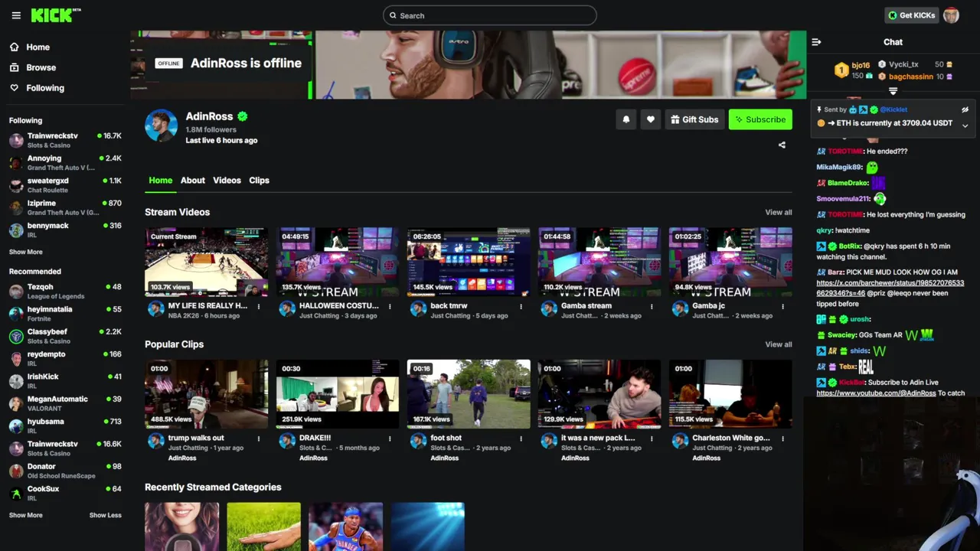This screenshot has width=980, height=551.
Task: Click the avatar beside DRAKE!!! clip title
Action: [287, 441]
